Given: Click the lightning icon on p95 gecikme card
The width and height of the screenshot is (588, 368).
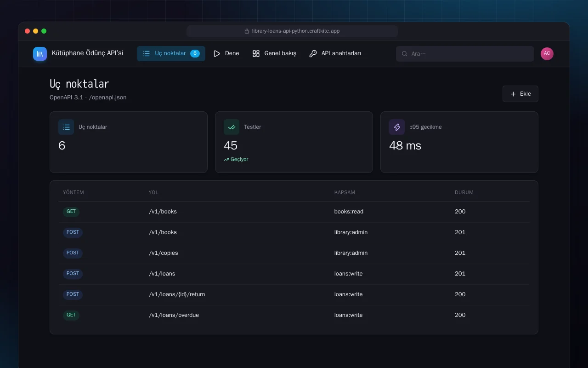Looking at the screenshot, I should pos(397,127).
